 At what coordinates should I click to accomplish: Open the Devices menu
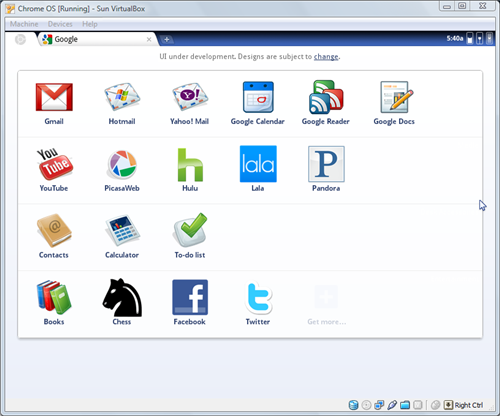coord(60,24)
